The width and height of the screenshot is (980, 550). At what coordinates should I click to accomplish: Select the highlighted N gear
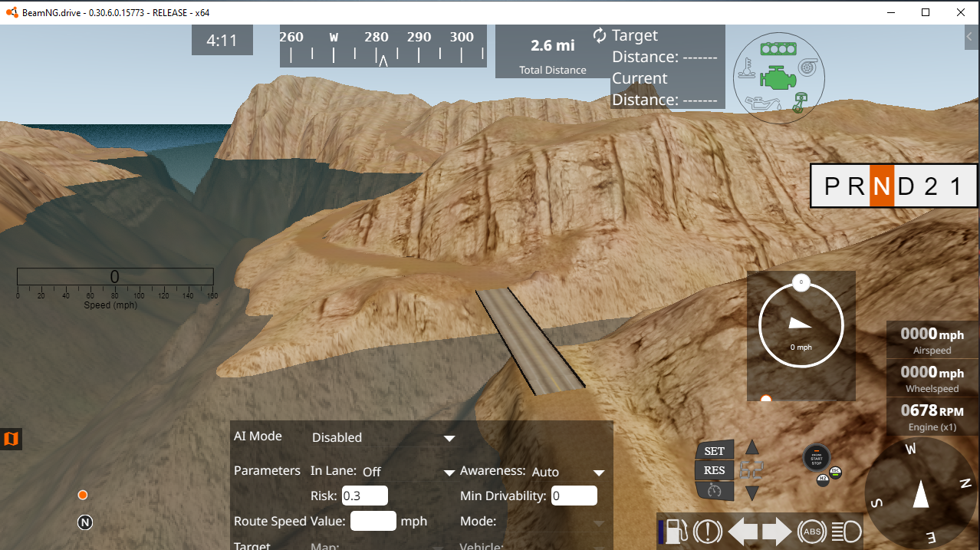882,186
